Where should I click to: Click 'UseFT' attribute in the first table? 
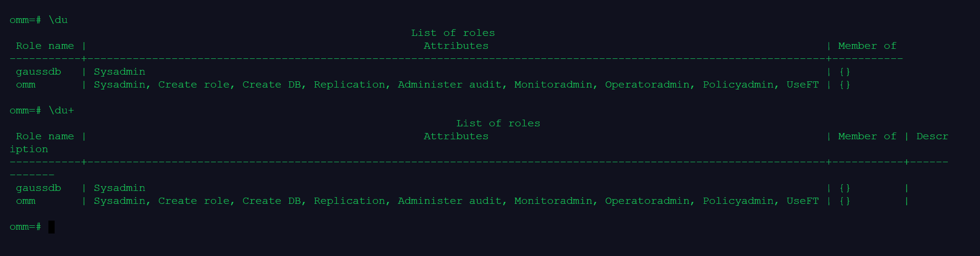tap(802, 85)
